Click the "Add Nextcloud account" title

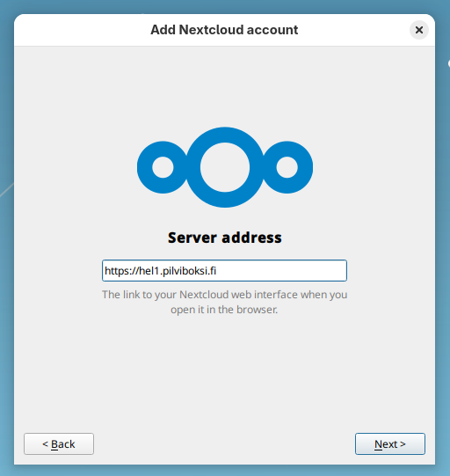click(x=224, y=30)
